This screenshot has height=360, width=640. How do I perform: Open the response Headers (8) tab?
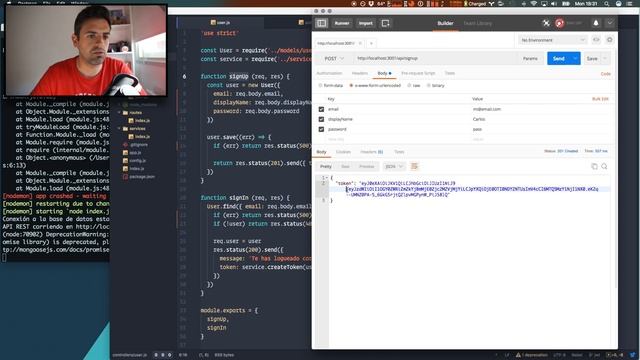(371, 152)
